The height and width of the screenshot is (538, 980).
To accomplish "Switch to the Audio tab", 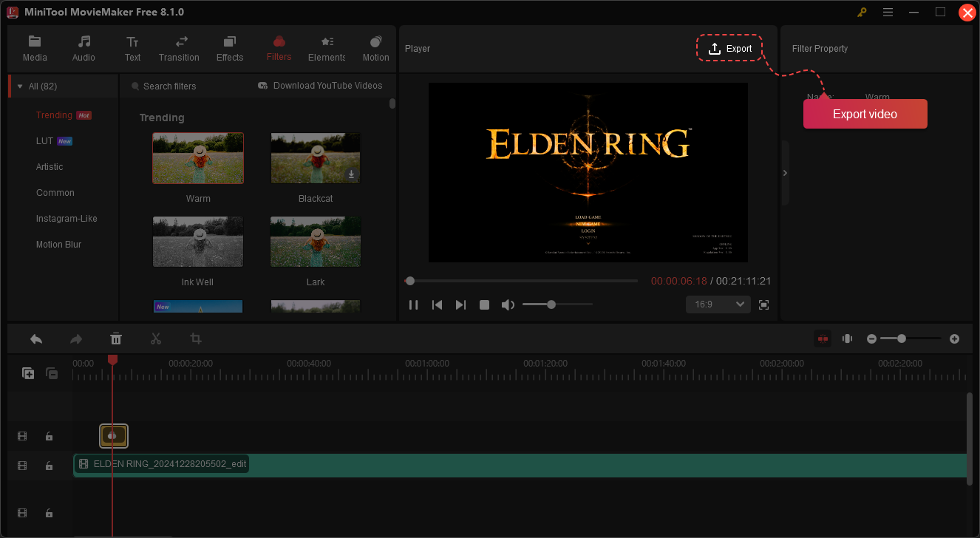I will [84, 49].
